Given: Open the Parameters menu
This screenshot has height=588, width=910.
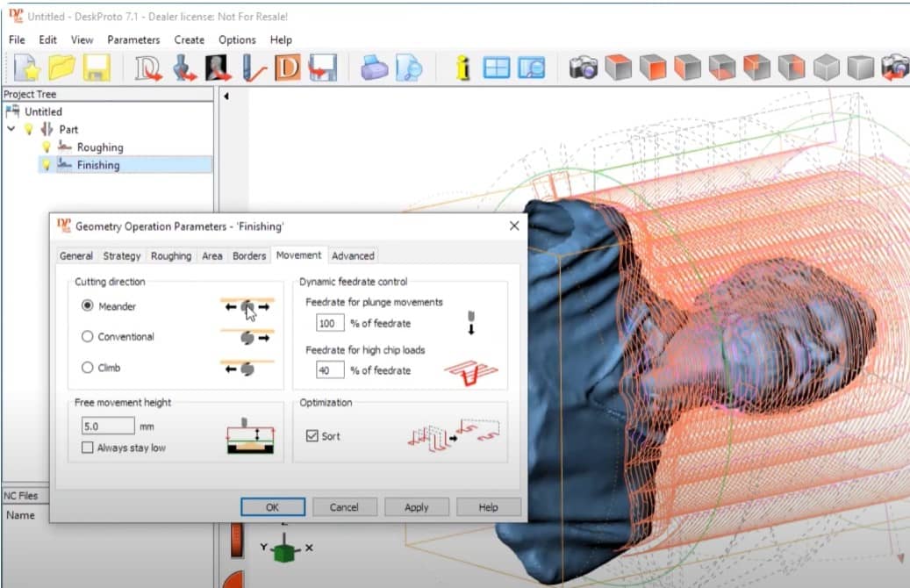Looking at the screenshot, I should 133,39.
